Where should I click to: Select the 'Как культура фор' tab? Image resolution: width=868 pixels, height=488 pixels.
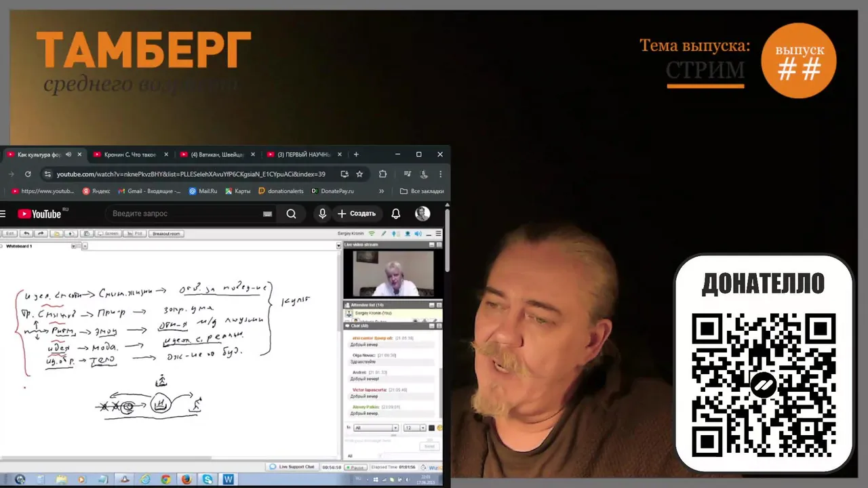point(43,155)
